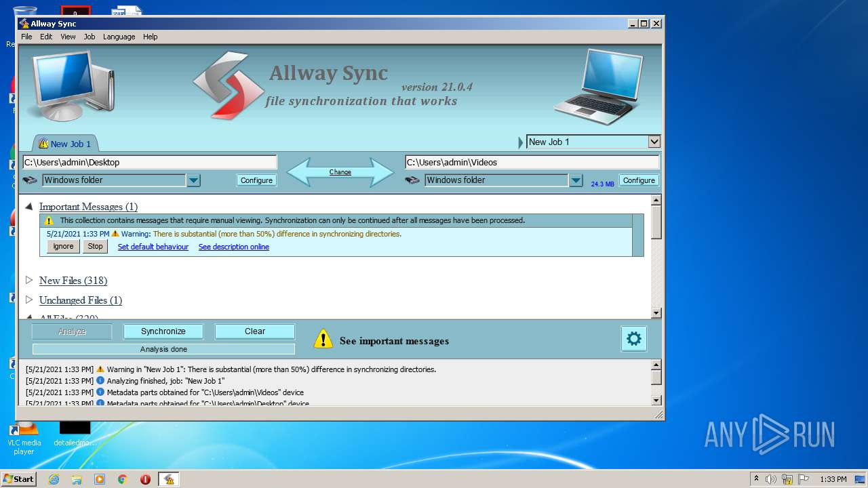Click the Analyze button
The width and height of the screenshot is (868, 488).
pos(72,331)
